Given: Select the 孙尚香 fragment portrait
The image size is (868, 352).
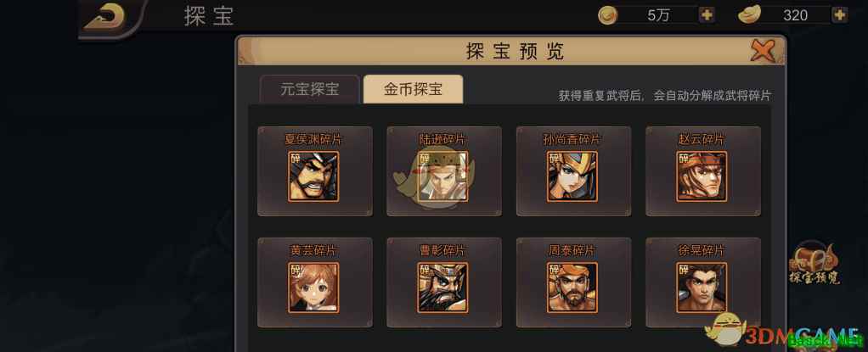Looking at the screenshot, I should tap(572, 176).
